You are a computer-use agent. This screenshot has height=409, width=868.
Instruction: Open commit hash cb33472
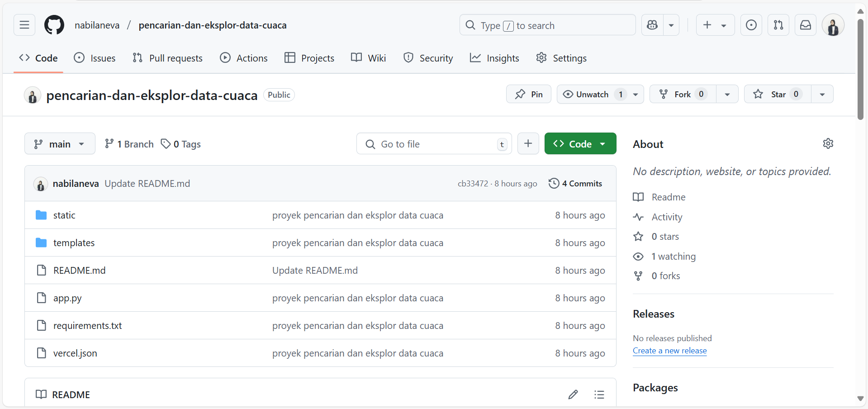pos(473,183)
